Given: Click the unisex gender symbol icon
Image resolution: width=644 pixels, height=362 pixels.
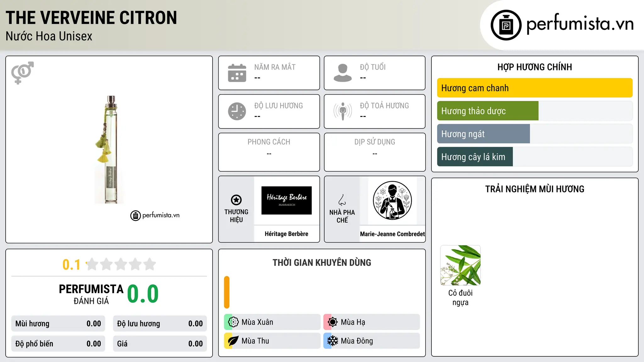Looking at the screenshot, I should pyautogui.click(x=22, y=73).
